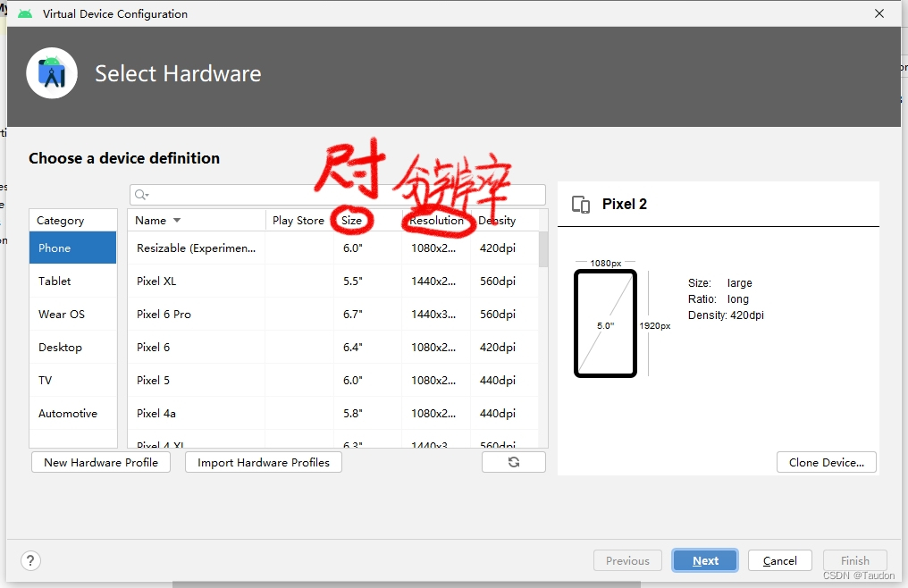The width and height of the screenshot is (908, 588).
Task: Click Import Hardware Profiles button
Action: coord(264,462)
